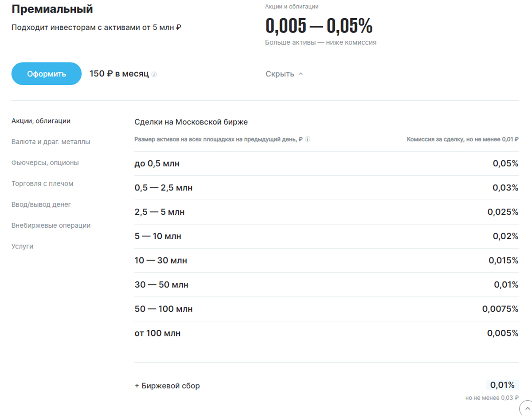Click the 0,5 — 2,5 млн row
This screenshot has width=532, height=415.
tap(326, 188)
